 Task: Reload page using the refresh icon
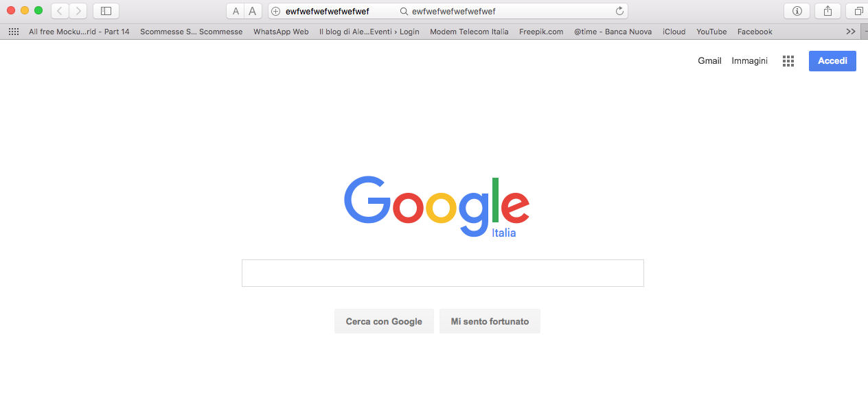tap(619, 11)
